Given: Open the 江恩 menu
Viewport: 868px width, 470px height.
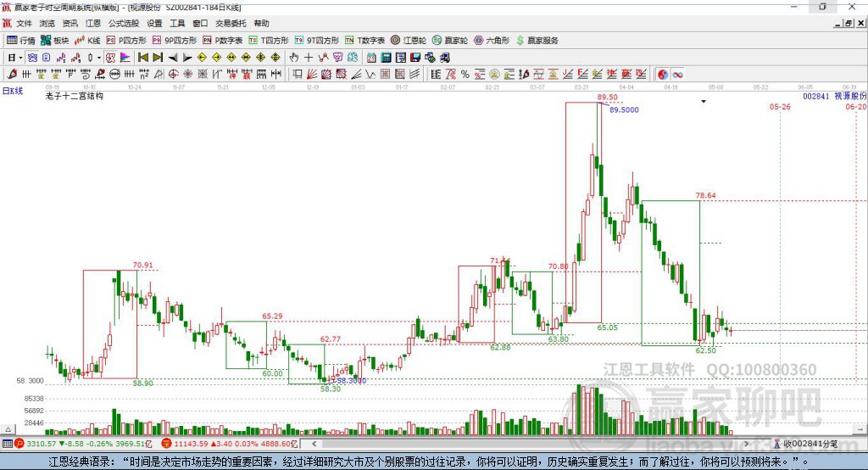Looking at the screenshot, I should [93, 23].
